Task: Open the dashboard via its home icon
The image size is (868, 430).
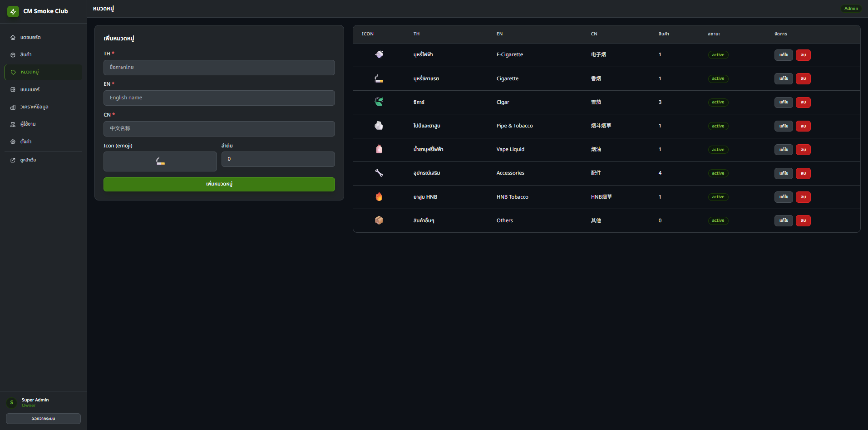Action: pos(13,38)
